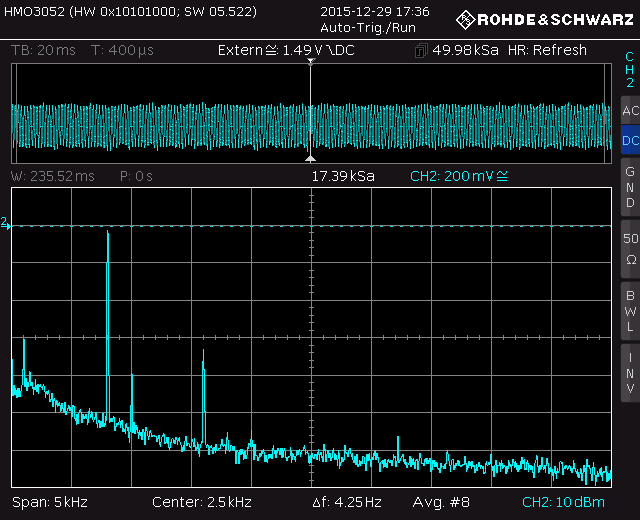The width and height of the screenshot is (640, 520).
Task: Click the trigger position marker above the waveform
Action: (x=311, y=63)
